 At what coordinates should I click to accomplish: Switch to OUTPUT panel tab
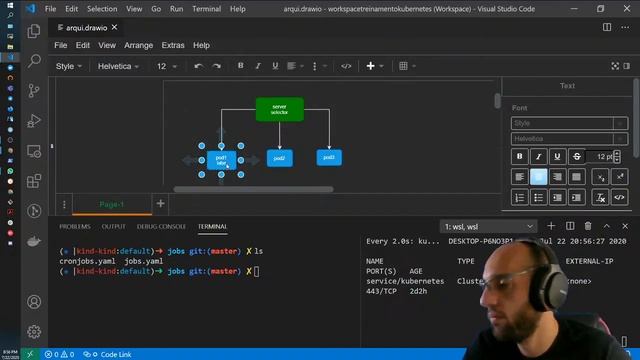tap(113, 227)
